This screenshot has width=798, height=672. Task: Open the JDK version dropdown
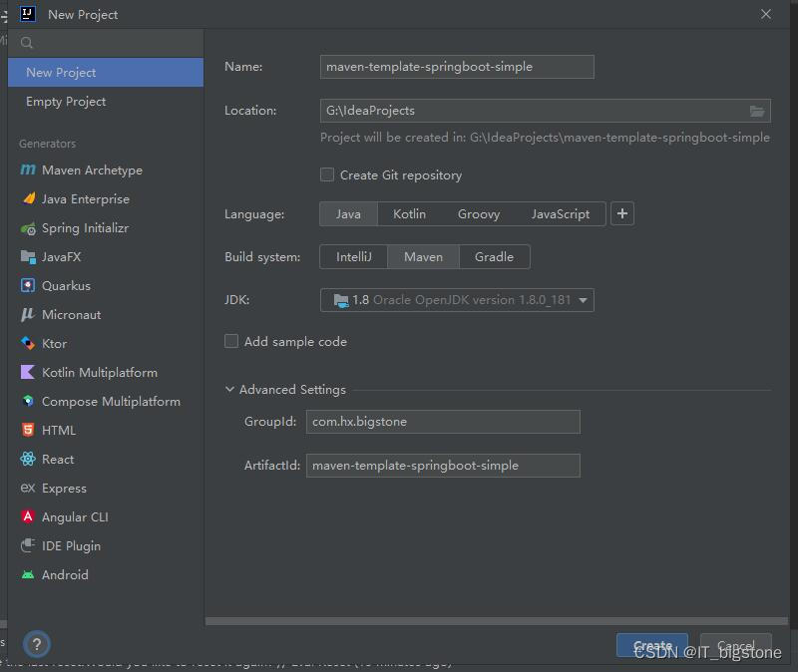pos(457,300)
